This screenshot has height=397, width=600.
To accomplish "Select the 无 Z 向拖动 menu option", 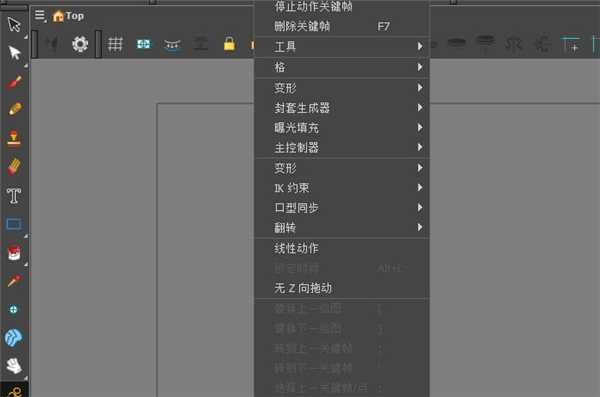I will [x=342, y=288].
